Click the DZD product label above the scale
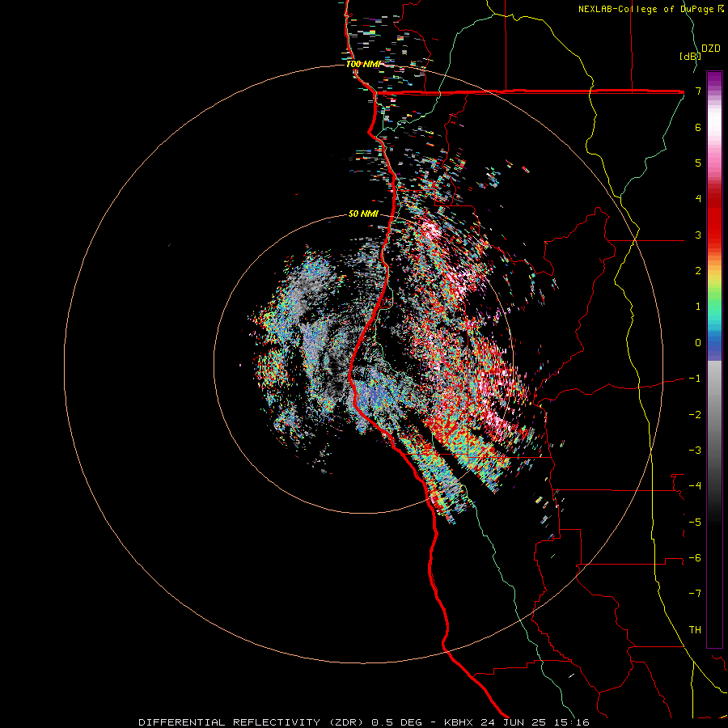 pyautogui.click(x=711, y=49)
